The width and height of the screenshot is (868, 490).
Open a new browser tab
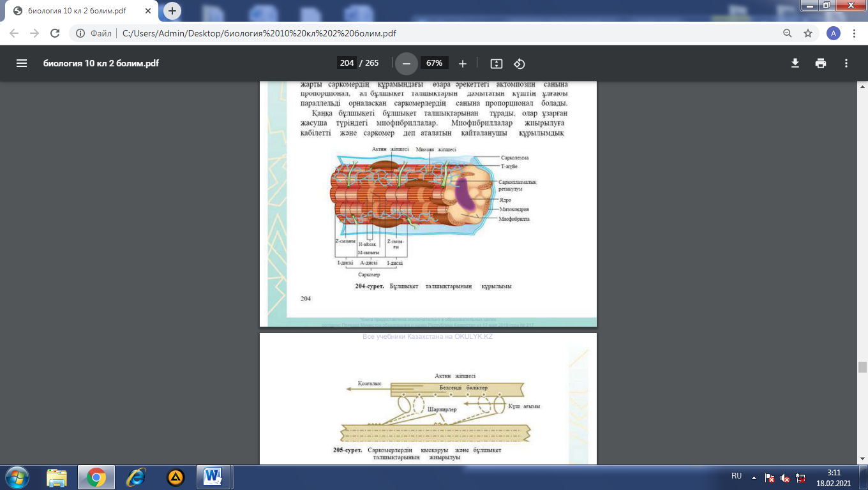pos(172,11)
